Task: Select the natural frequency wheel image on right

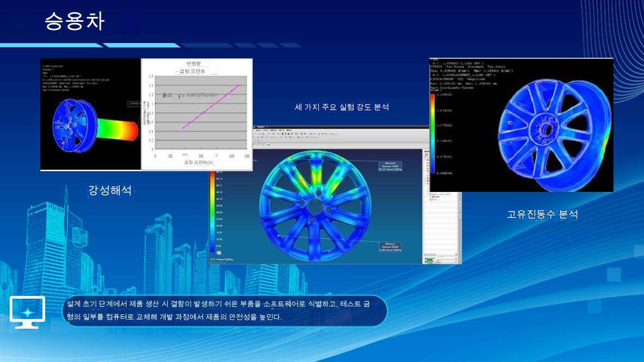Action: point(521,125)
